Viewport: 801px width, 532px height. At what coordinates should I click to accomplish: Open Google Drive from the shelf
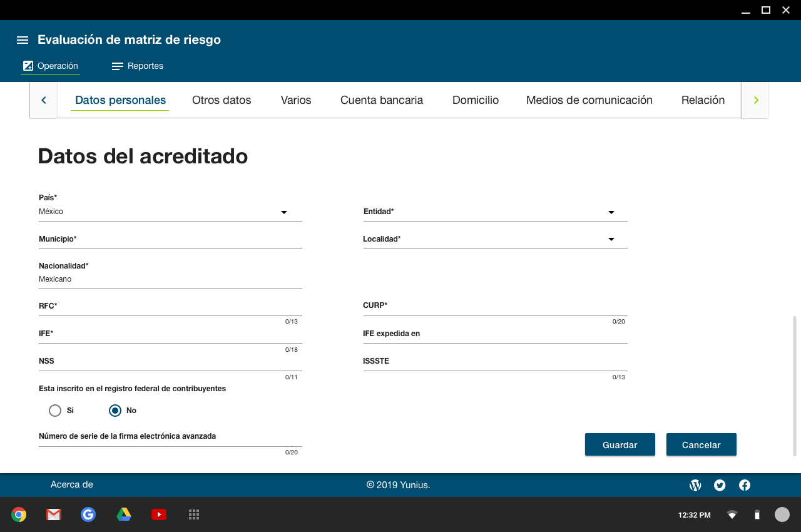124,514
